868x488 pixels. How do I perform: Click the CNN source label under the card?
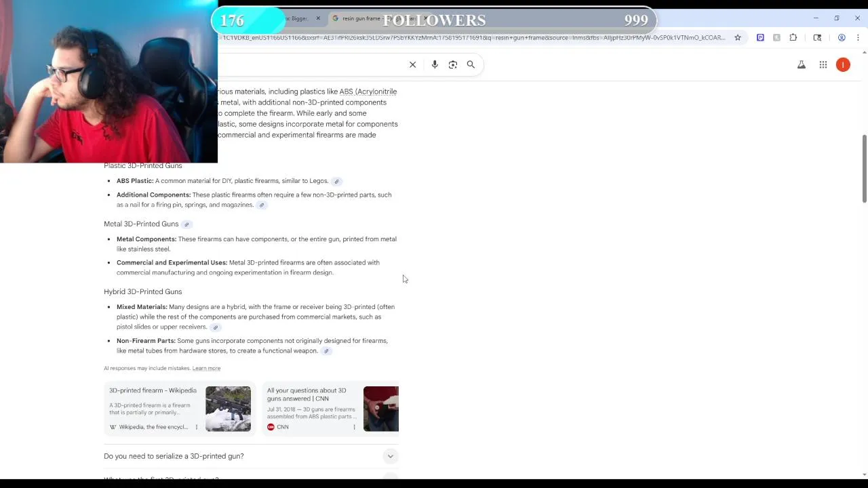point(283,427)
